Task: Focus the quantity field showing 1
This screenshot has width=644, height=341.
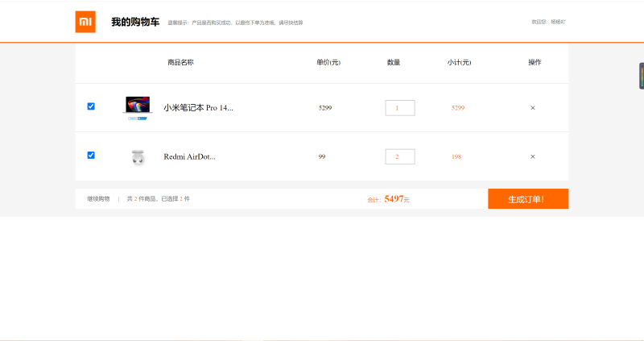Action: pos(400,108)
